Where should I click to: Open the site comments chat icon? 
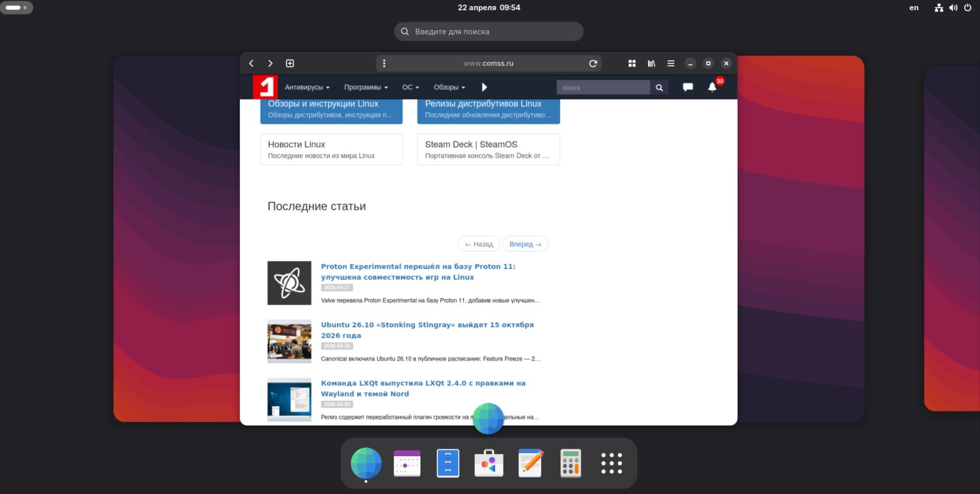click(688, 87)
